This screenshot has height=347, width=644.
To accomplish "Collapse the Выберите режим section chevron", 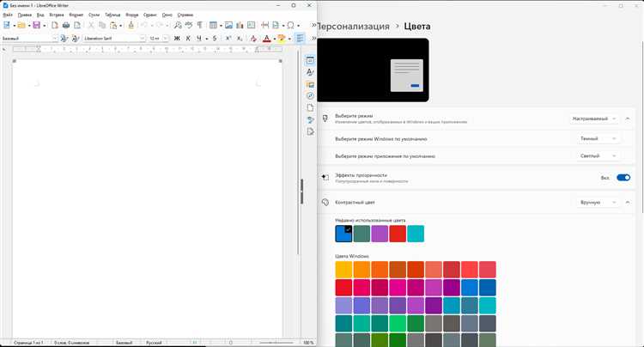I will pos(628,119).
